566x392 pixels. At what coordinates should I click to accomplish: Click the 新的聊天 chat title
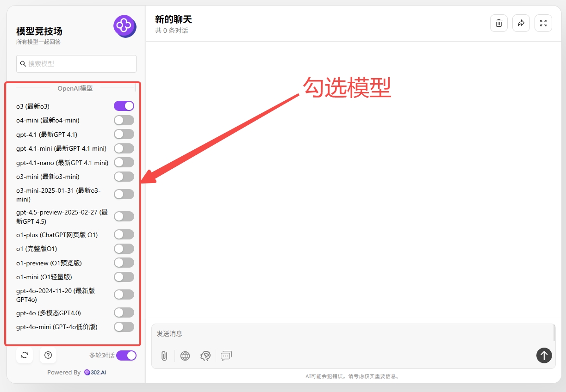pyautogui.click(x=173, y=19)
